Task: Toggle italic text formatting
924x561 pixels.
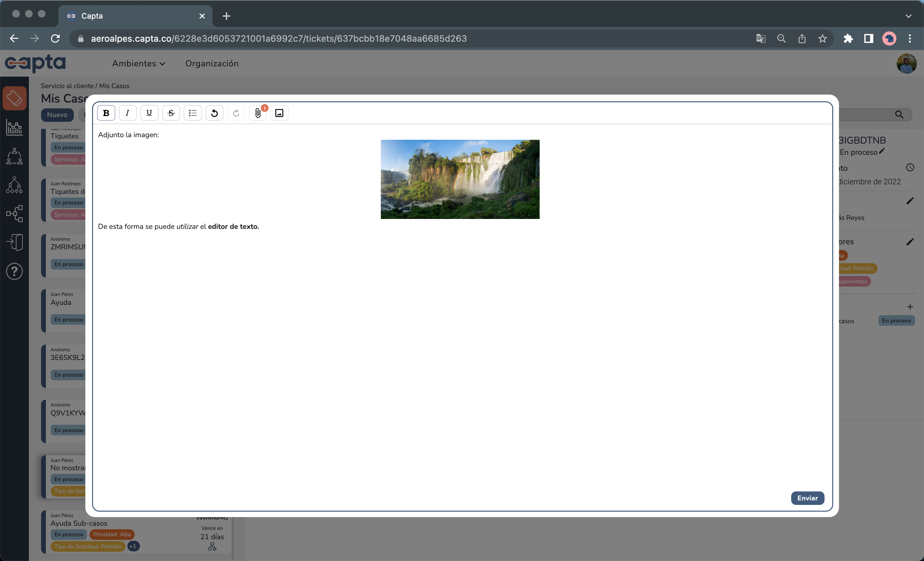Action: point(127,113)
